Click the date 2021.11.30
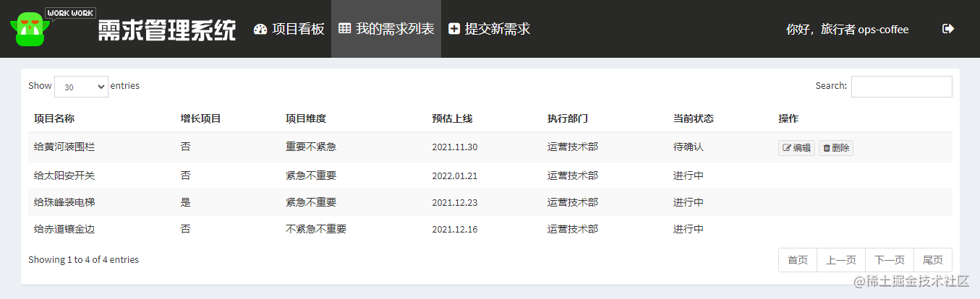 click(x=455, y=147)
